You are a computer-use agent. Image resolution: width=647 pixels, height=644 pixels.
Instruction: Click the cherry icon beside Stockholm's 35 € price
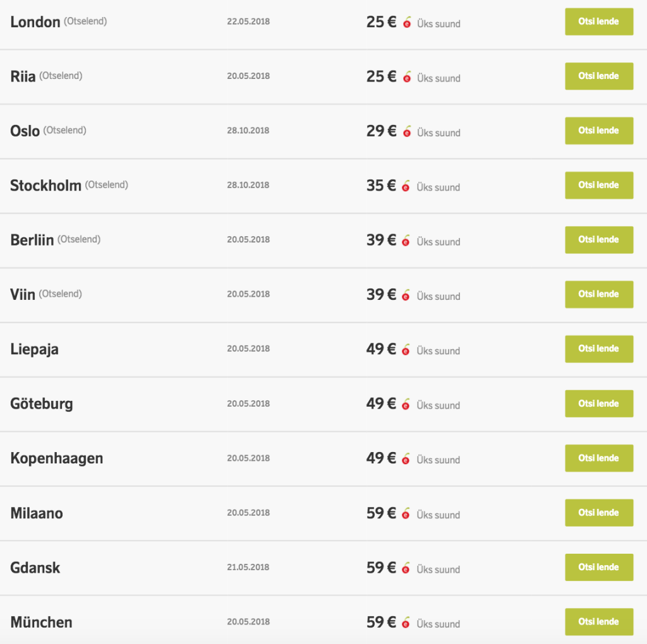tap(407, 186)
